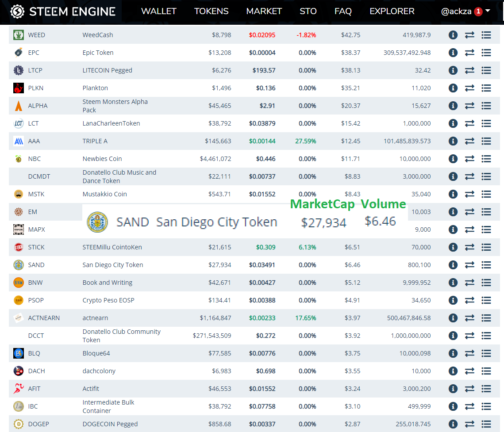
Task: Open list icon for BNW row
Action: [x=486, y=283]
